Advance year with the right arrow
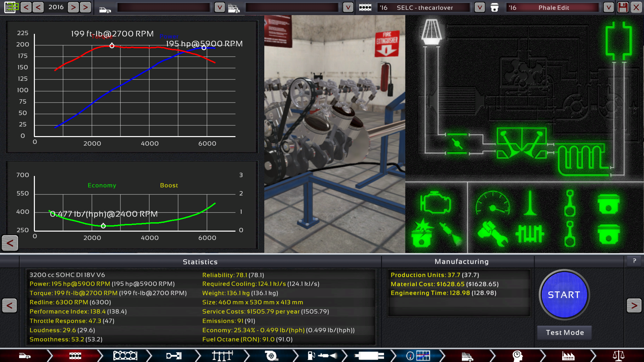 point(73,7)
